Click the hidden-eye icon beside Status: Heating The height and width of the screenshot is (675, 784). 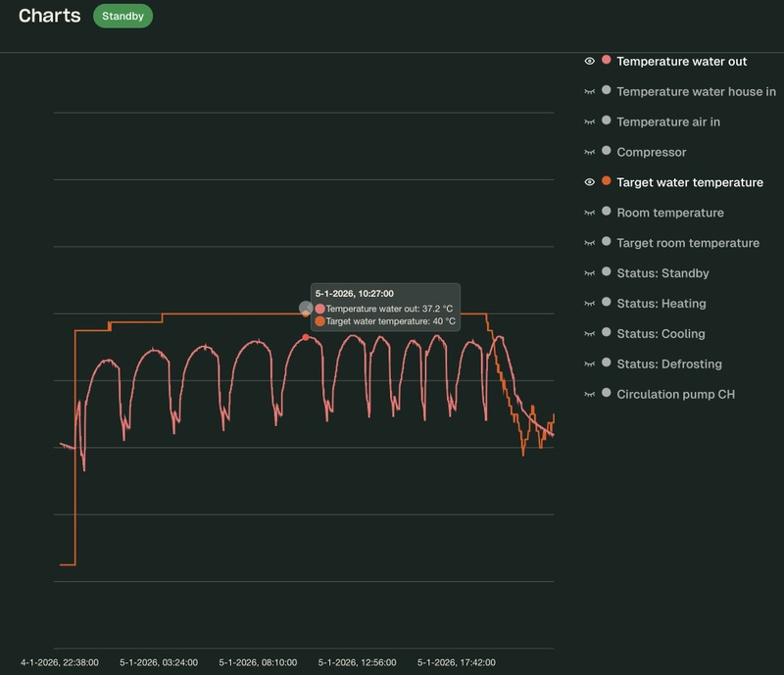pos(590,304)
